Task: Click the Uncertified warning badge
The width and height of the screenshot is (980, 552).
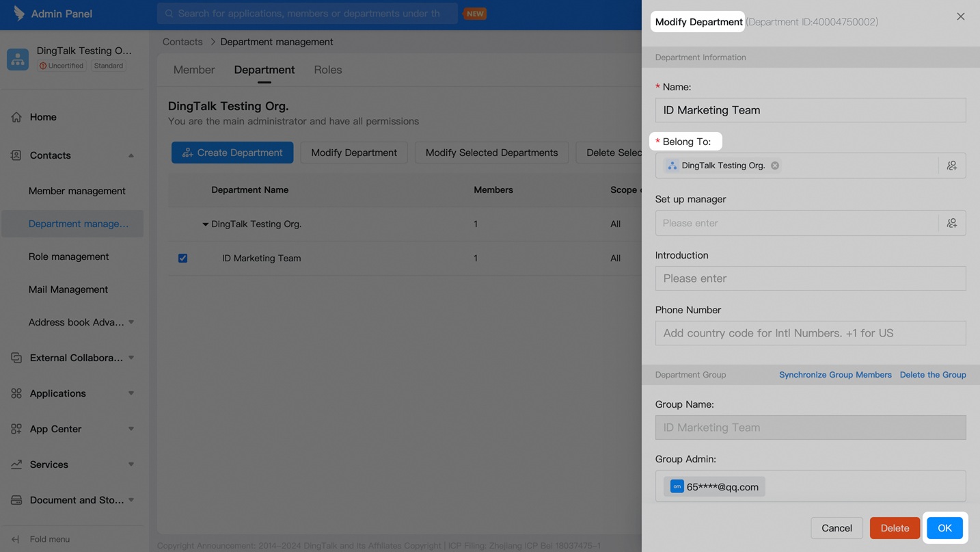Action: [62, 66]
